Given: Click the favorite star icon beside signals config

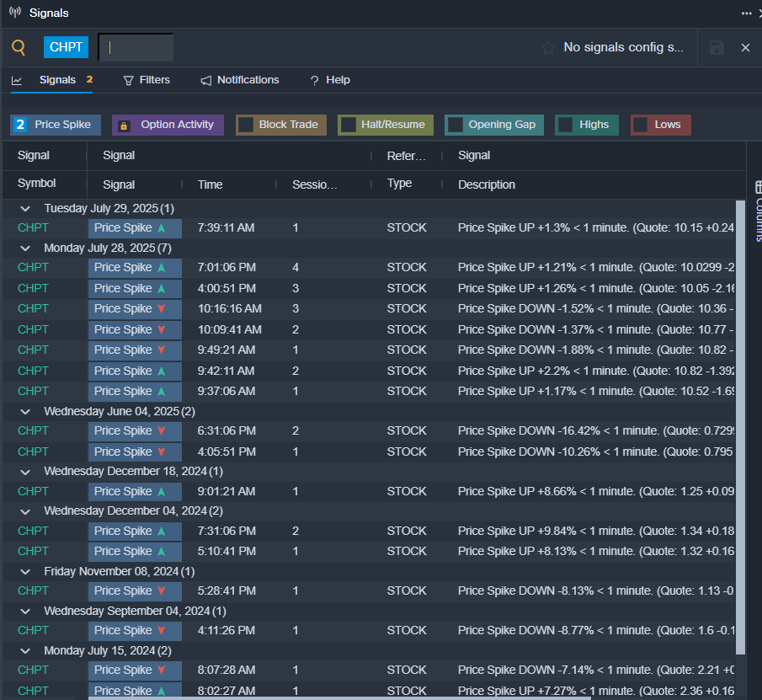Looking at the screenshot, I should pos(548,48).
